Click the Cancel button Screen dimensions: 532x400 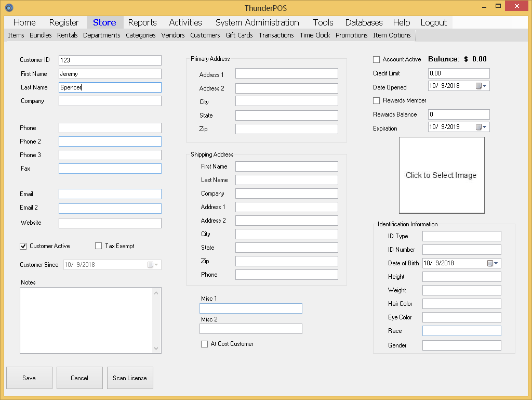tap(79, 378)
